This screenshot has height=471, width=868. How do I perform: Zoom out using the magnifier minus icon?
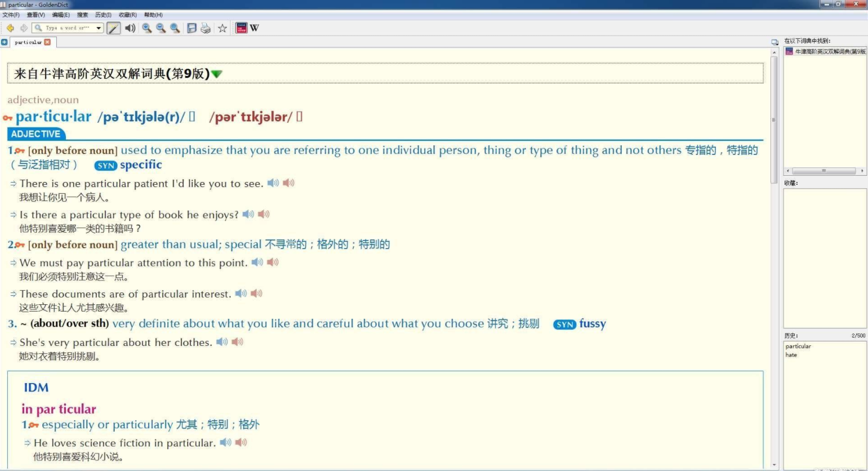(159, 28)
